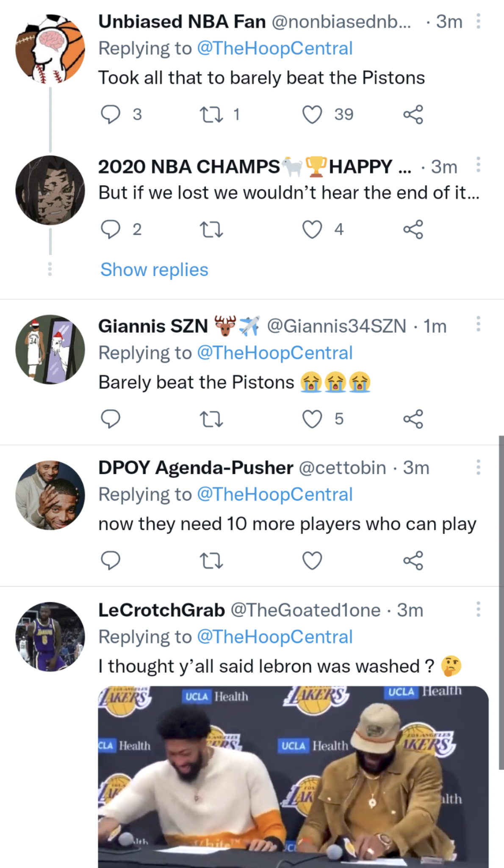This screenshot has height=868, width=504.
Task: Share the 2020 NBA CHAMPS tweet
Action: coord(413,229)
